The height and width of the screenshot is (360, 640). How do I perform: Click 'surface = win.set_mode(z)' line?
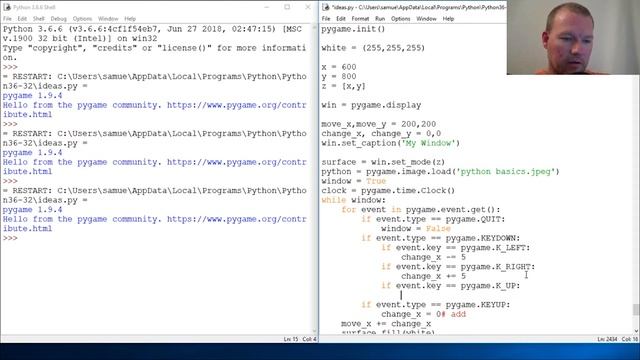coord(383,162)
